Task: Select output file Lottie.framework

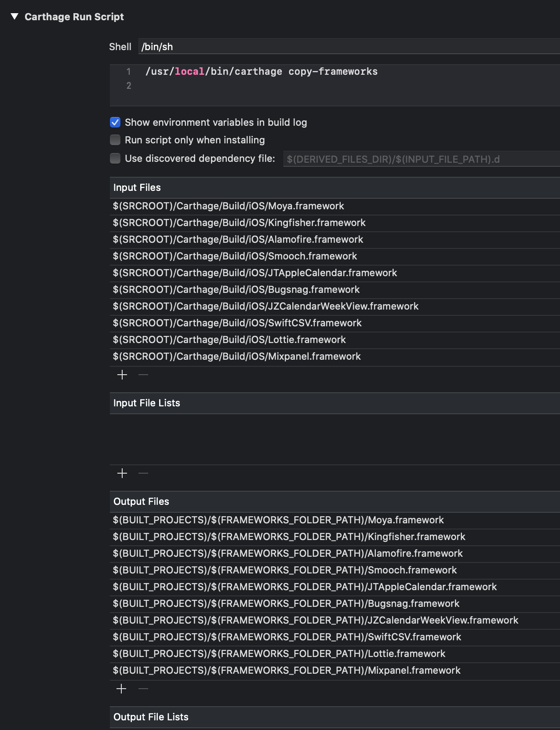Action: [x=335, y=654]
